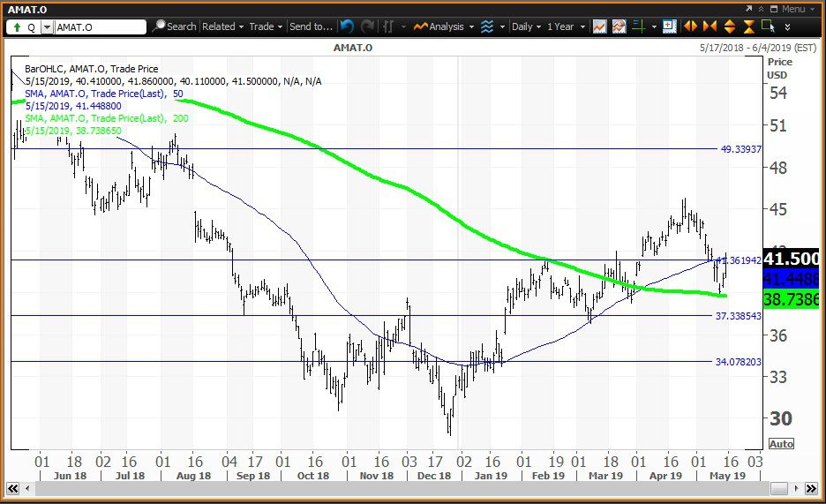
Task: Click the green selection pointer tool icon
Action: [768, 26]
